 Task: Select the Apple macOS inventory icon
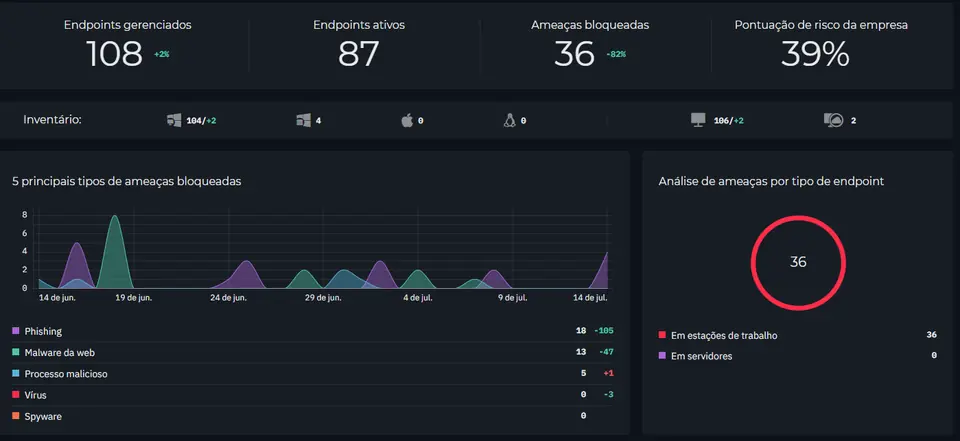pyautogui.click(x=407, y=121)
